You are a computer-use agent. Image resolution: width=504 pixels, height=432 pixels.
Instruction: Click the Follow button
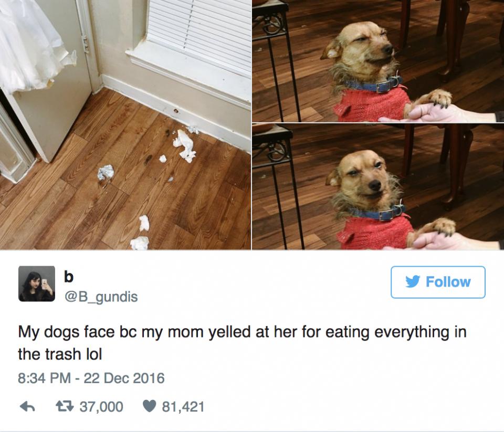point(438,282)
